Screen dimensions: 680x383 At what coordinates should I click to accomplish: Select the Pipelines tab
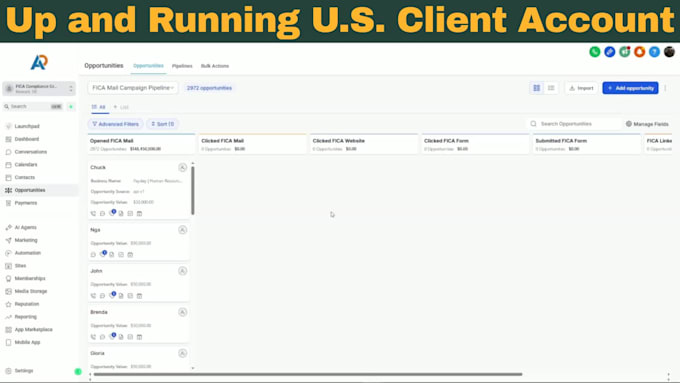[182, 66]
